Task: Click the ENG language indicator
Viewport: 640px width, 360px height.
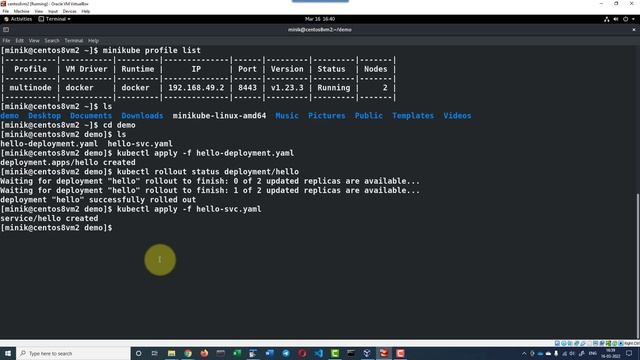Action: tap(593, 353)
